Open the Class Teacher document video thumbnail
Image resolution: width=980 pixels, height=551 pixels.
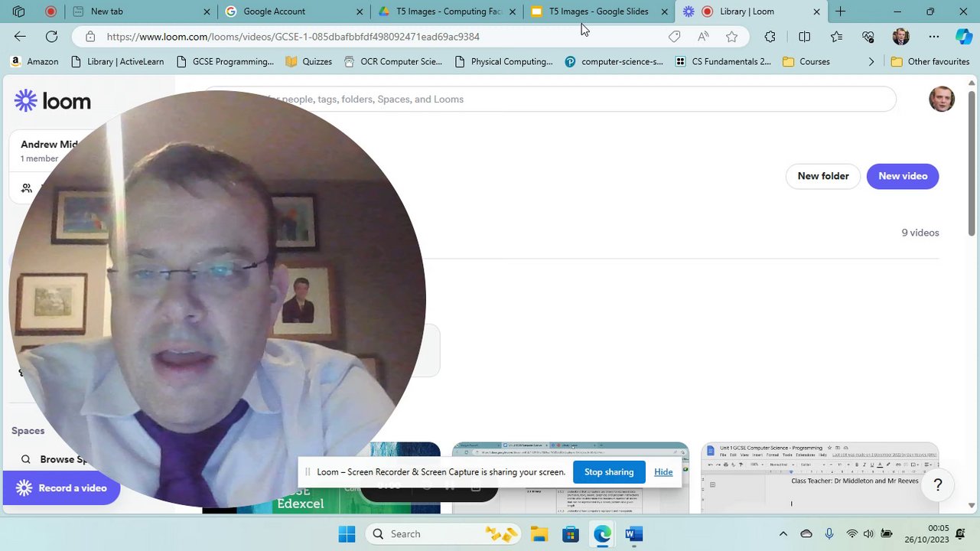pos(819,478)
